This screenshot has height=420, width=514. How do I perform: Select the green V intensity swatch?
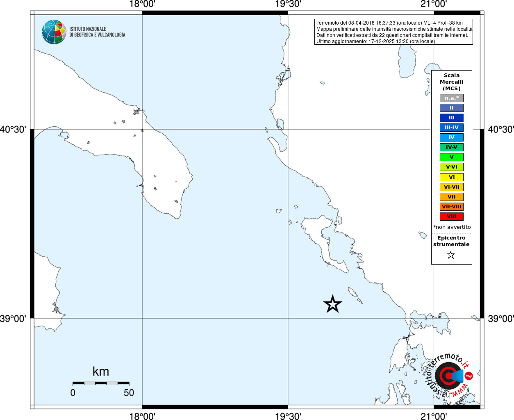point(452,157)
